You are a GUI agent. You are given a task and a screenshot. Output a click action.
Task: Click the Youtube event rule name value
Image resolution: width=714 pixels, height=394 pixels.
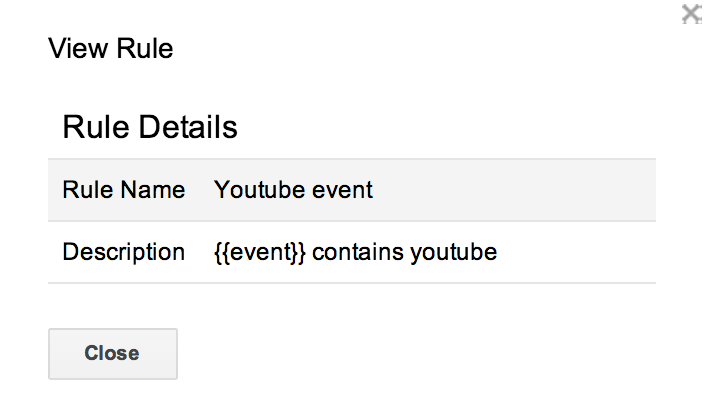(x=293, y=190)
